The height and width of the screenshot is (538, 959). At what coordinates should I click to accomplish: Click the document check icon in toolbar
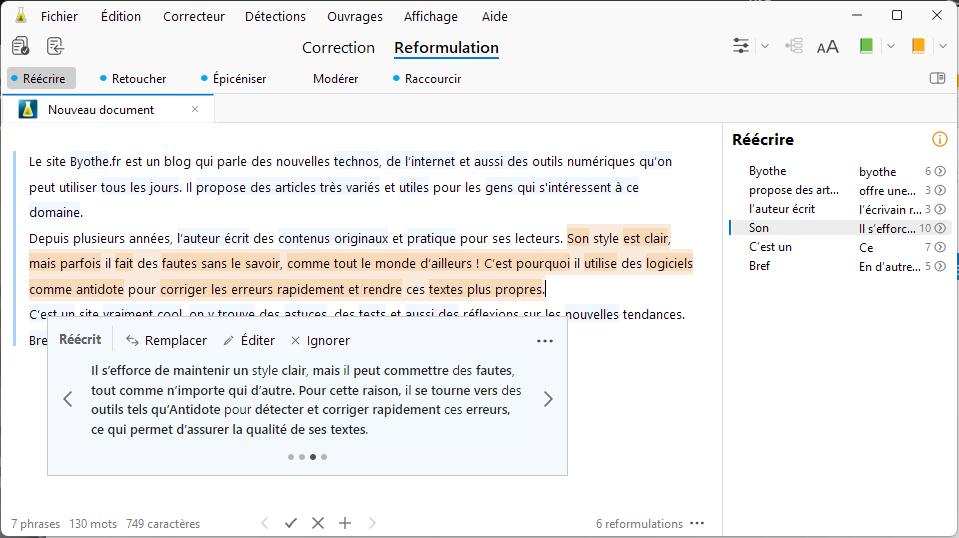[x=20, y=46]
